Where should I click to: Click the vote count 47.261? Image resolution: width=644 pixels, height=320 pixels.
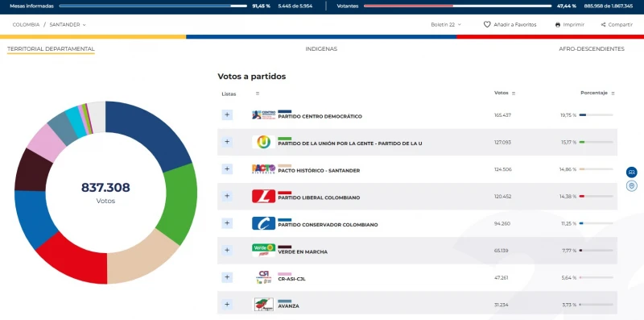tap(501, 278)
